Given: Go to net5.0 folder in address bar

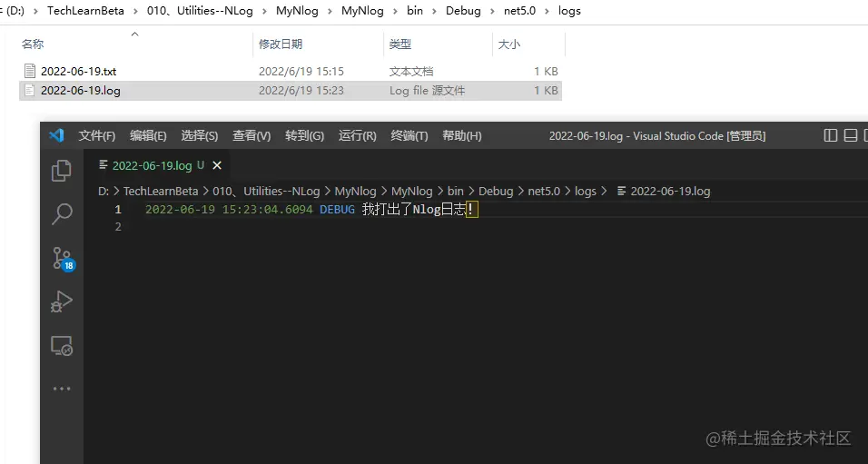Looking at the screenshot, I should 520,11.
